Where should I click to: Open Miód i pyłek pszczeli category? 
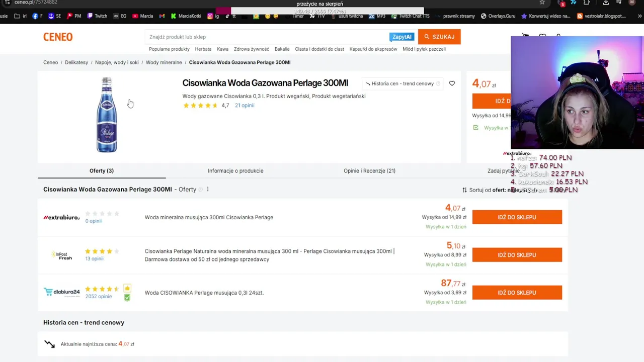(424, 49)
